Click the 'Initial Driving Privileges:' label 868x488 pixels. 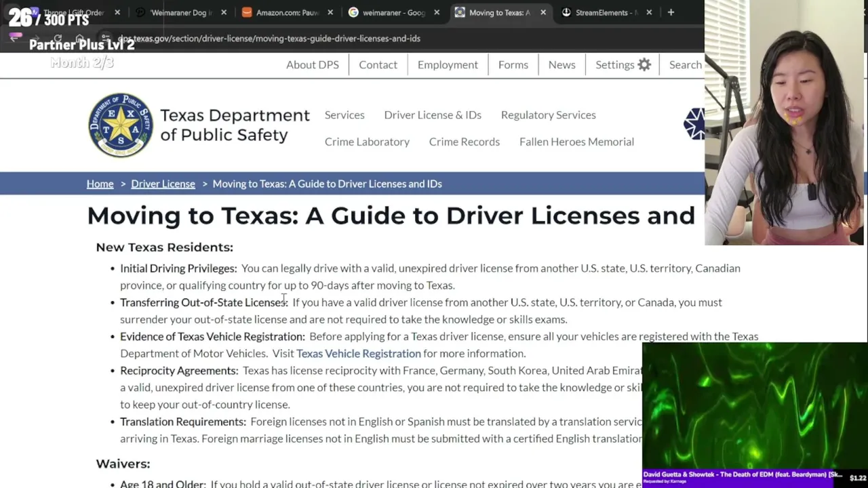click(178, 268)
